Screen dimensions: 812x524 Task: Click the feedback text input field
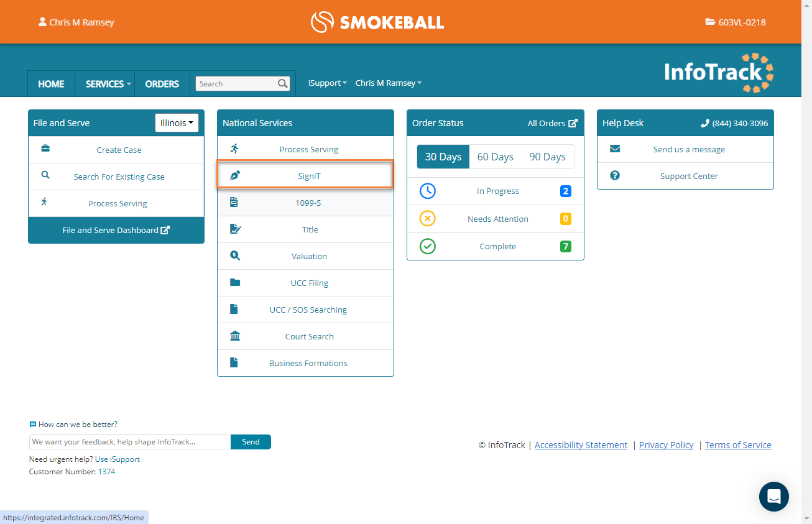click(130, 442)
